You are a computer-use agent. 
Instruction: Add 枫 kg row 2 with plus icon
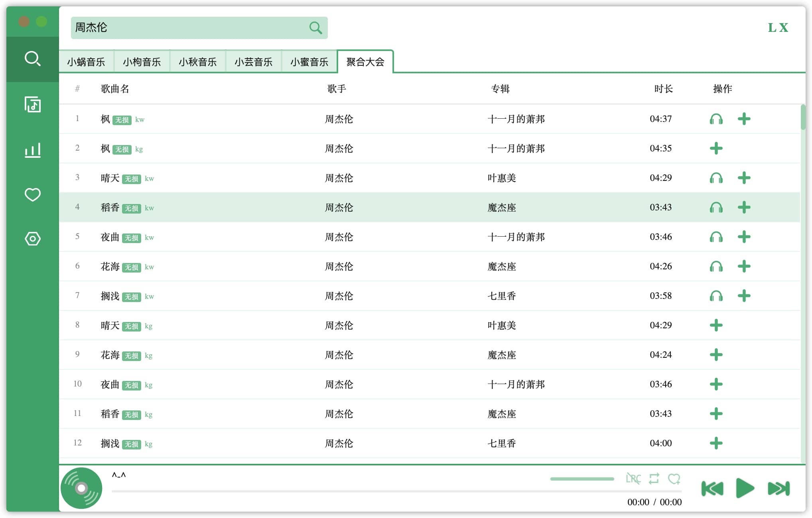click(716, 148)
